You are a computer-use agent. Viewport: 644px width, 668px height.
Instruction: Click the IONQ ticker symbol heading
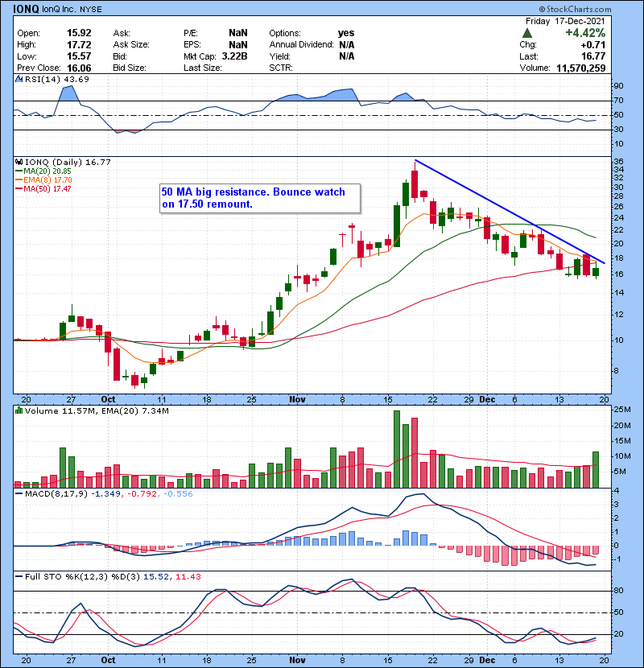click(x=27, y=9)
